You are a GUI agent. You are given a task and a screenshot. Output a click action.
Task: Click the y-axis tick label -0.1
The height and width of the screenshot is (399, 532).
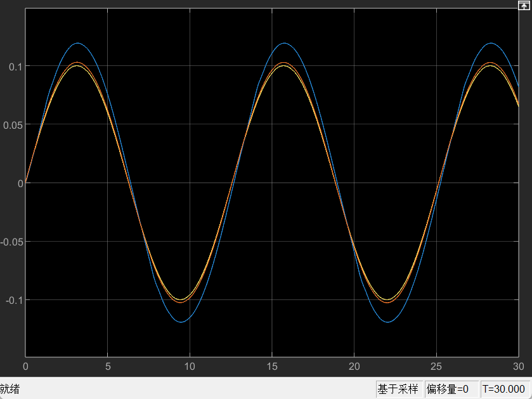13,300
